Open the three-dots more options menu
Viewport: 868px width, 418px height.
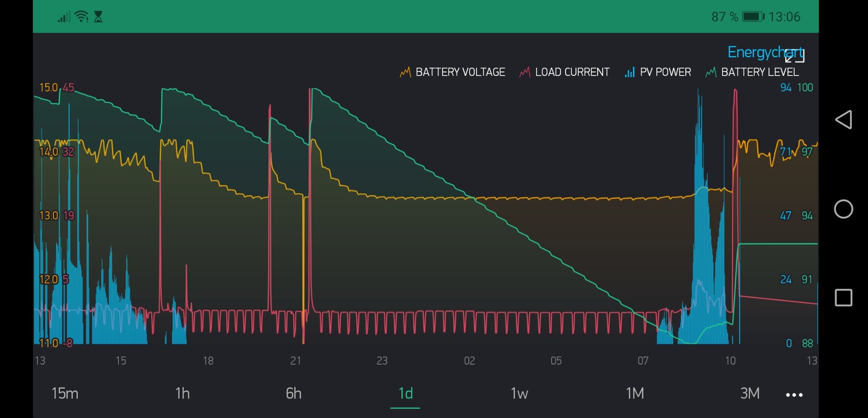(x=794, y=395)
